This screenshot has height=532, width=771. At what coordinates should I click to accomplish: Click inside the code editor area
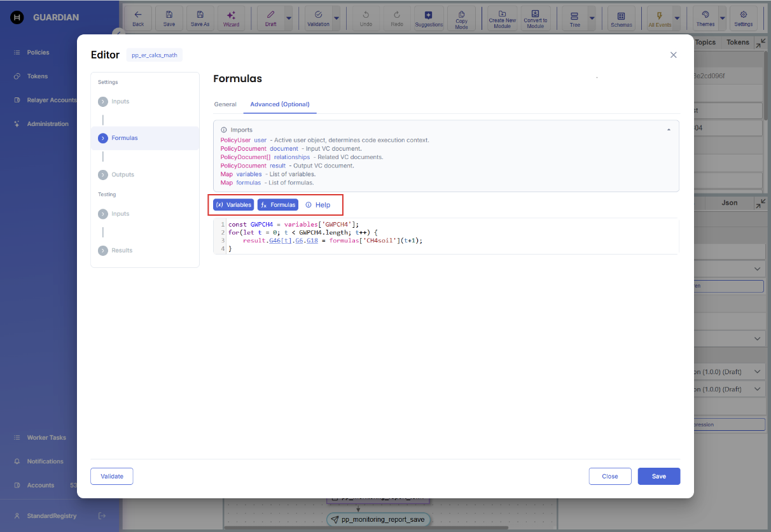(445, 235)
